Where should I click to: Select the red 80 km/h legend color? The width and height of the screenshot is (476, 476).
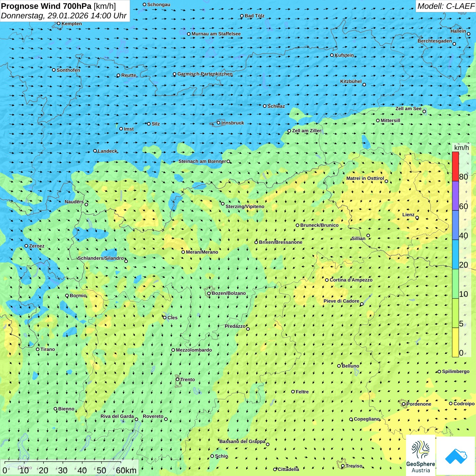coord(455,166)
